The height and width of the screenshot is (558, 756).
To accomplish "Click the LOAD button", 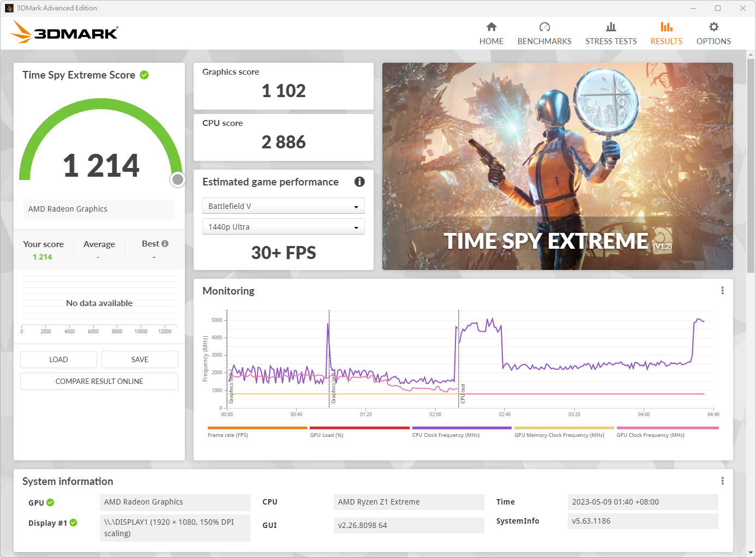I will pos(58,359).
